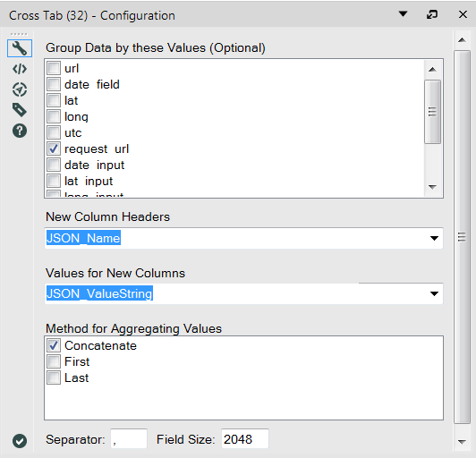Open the configuration window options arrow
The height and width of the screenshot is (458, 476).
pyautogui.click(x=403, y=14)
